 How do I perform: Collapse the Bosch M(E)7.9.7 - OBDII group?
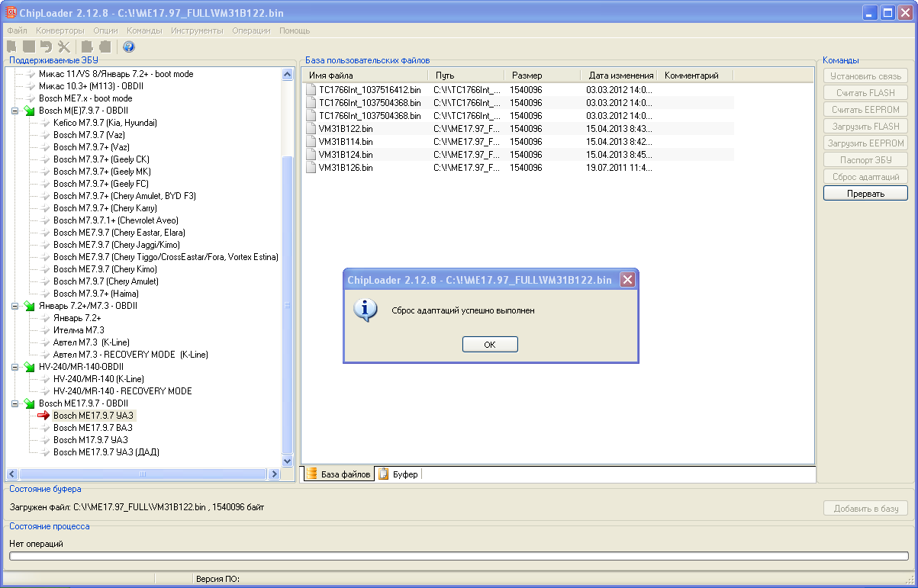[x=14, y=111]
